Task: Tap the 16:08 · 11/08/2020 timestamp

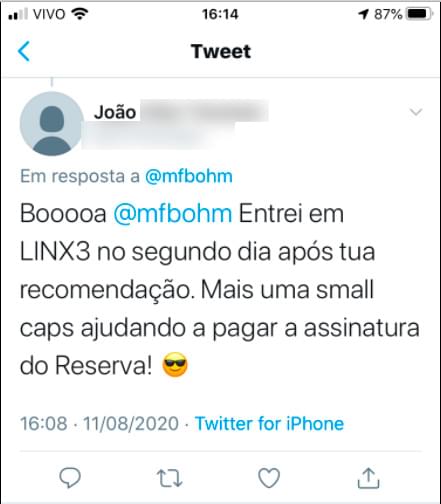Action: (x=99, y=424)
